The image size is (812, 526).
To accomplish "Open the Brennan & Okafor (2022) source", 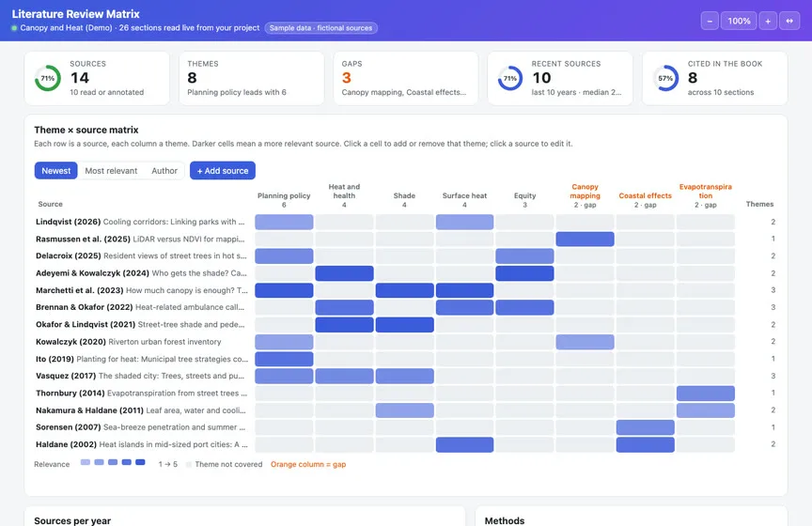I will pyautogui.click(x=140, y=307).
